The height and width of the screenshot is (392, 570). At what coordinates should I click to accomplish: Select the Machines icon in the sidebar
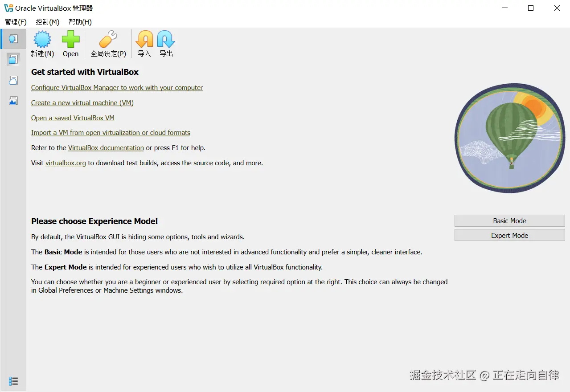tap(13, 59)
